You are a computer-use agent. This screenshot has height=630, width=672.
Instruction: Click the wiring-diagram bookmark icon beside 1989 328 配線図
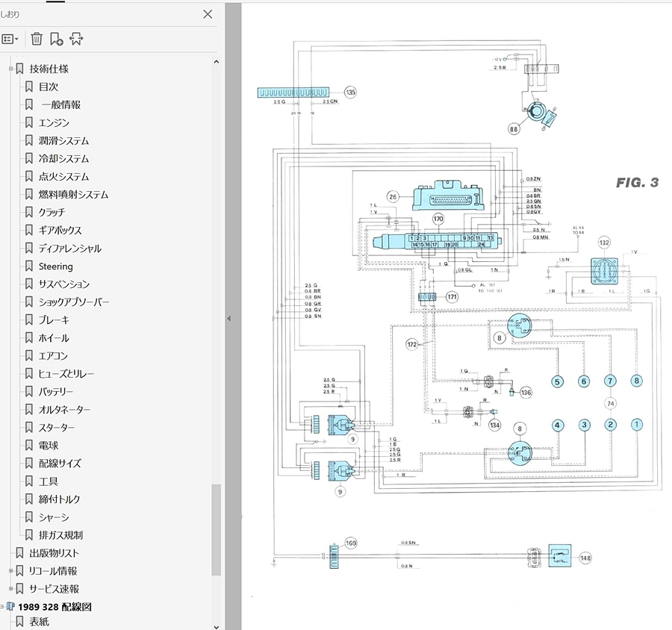pyautogui.click(x=10, y=607)
